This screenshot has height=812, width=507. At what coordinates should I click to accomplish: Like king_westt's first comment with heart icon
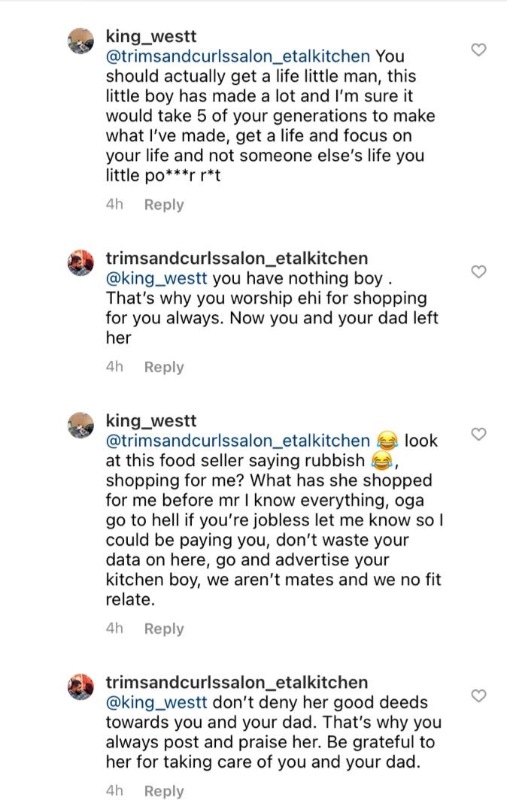[x=478, y=50]
